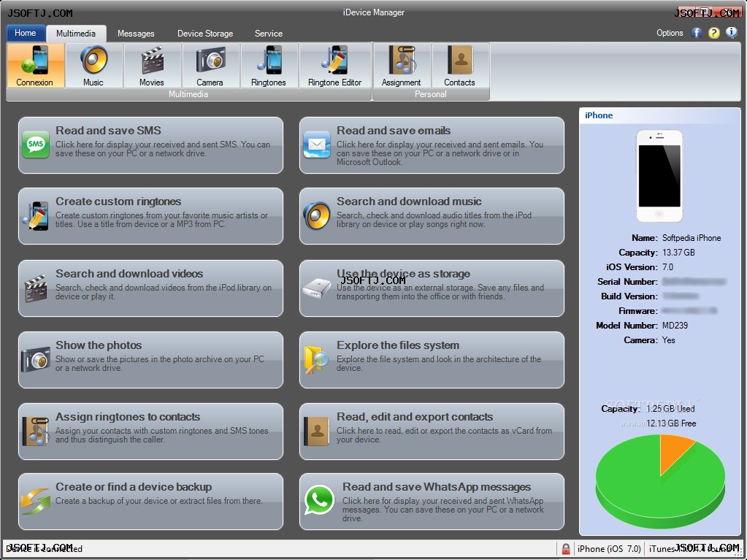Click the Camera: Yes value
The height and width of the screenshot is (560, 747).
click(x=668, y=340)
